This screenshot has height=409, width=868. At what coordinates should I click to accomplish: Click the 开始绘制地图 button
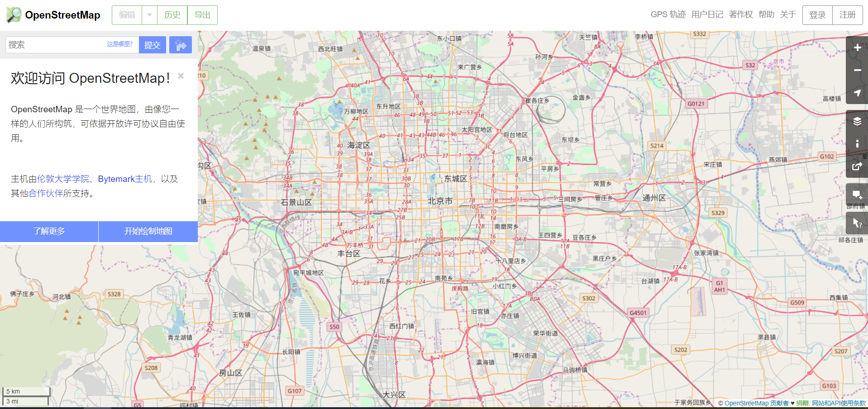148,231
